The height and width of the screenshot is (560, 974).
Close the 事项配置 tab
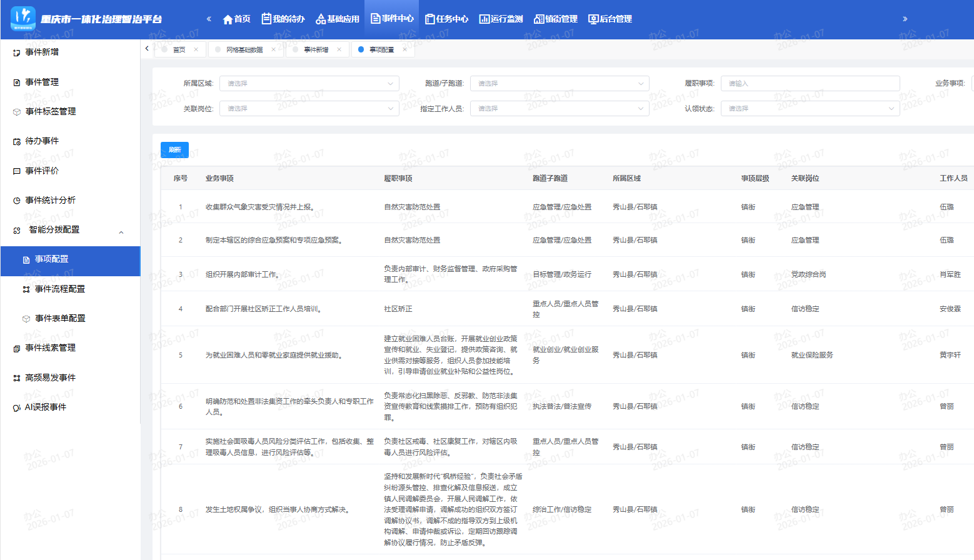(x=404, y=50)
